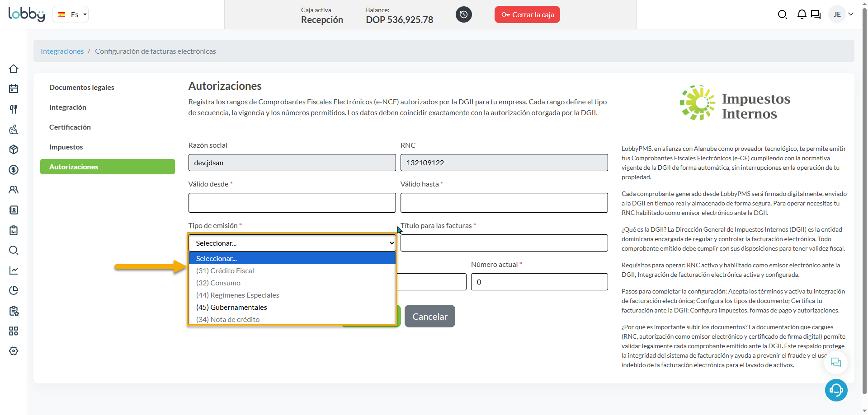Screen dimensions: 868x415
Task: Click the top bar search icon
Action: pyautogui.click(x=782, y=14)
